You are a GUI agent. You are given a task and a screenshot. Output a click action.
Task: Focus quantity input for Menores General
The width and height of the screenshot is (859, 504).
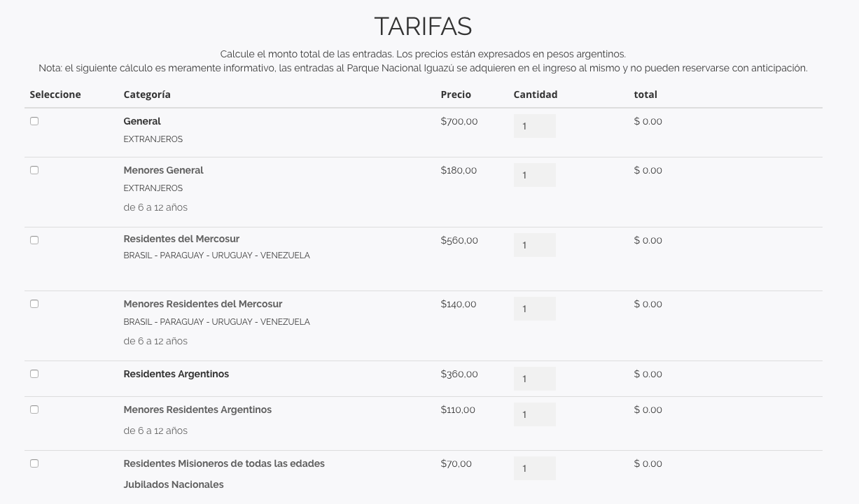pos(535,175)
